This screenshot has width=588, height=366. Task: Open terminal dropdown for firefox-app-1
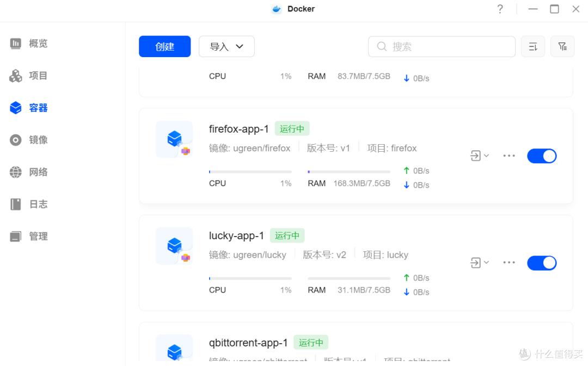coord(480,156)
